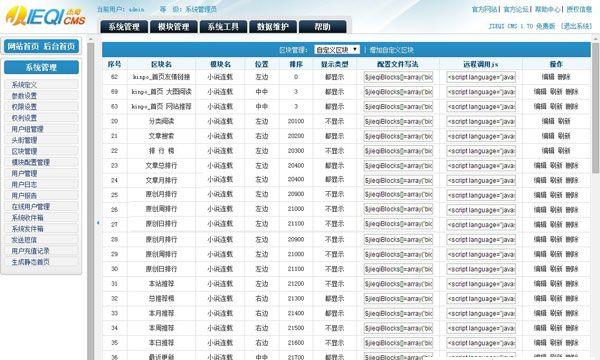Viewport: 600px width, 360px height.
Task: Click the remote js field in 文章搜索 row
Action: [x=481, y=136]
